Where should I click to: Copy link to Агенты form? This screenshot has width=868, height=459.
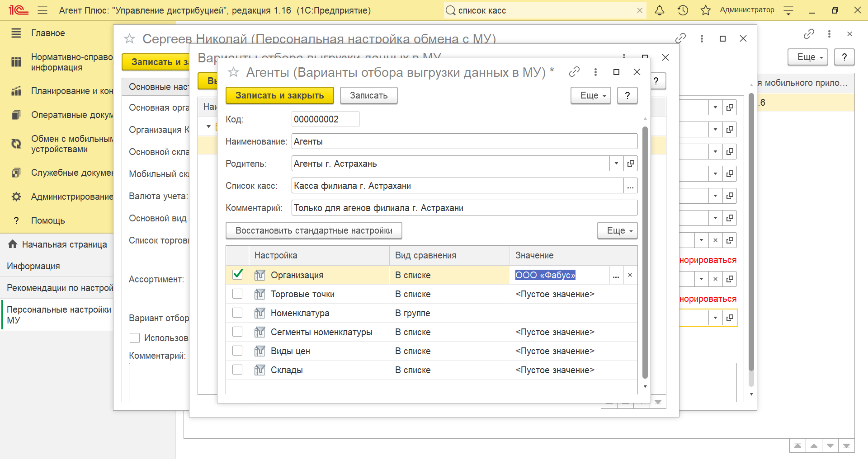pos(574,72)
